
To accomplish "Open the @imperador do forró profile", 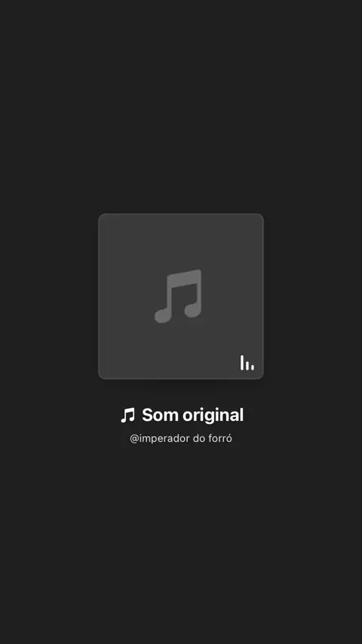I will (x=181, y=439).
